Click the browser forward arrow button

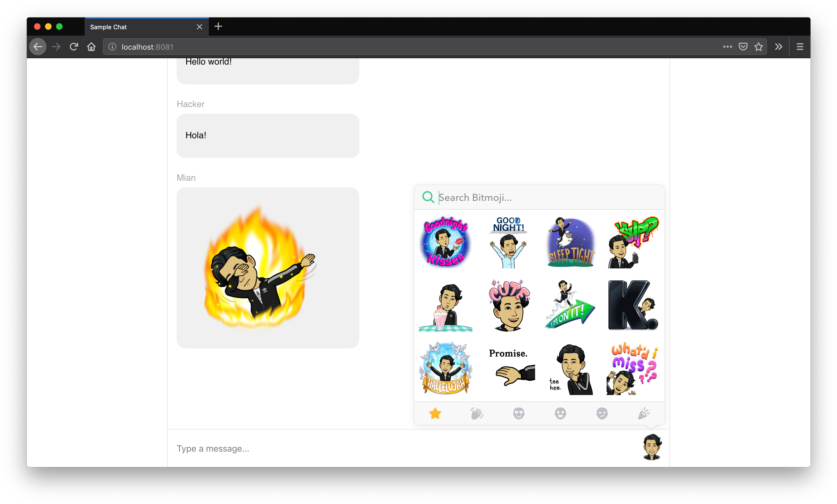click(56, 47)
